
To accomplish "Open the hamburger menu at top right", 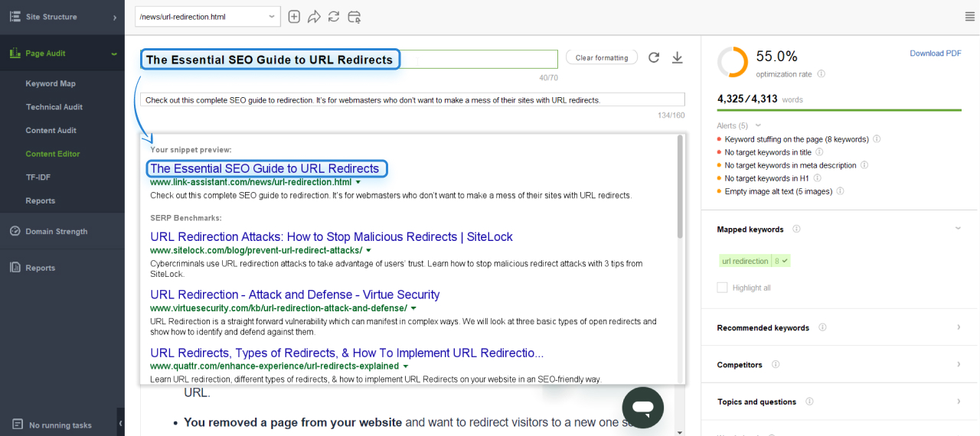I will pyautogui.click(x=970, y=17).
